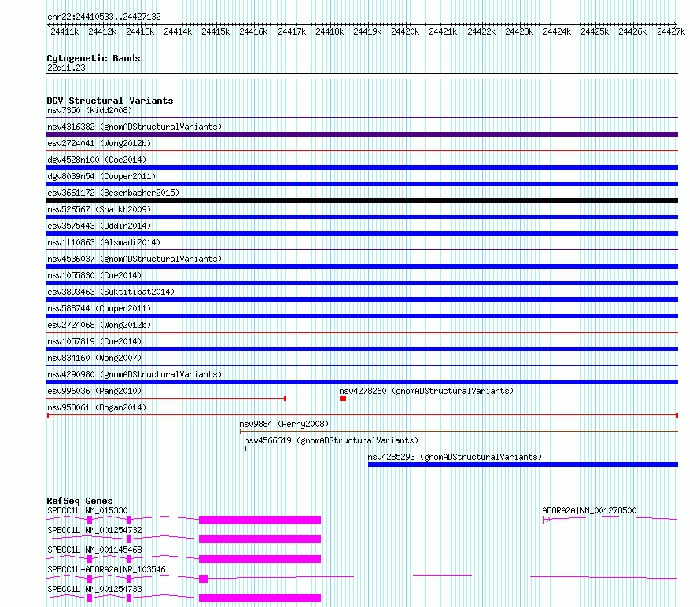
Task: Click the blue nsv4285293 variant bar
Action: click(x=522, y=465)
